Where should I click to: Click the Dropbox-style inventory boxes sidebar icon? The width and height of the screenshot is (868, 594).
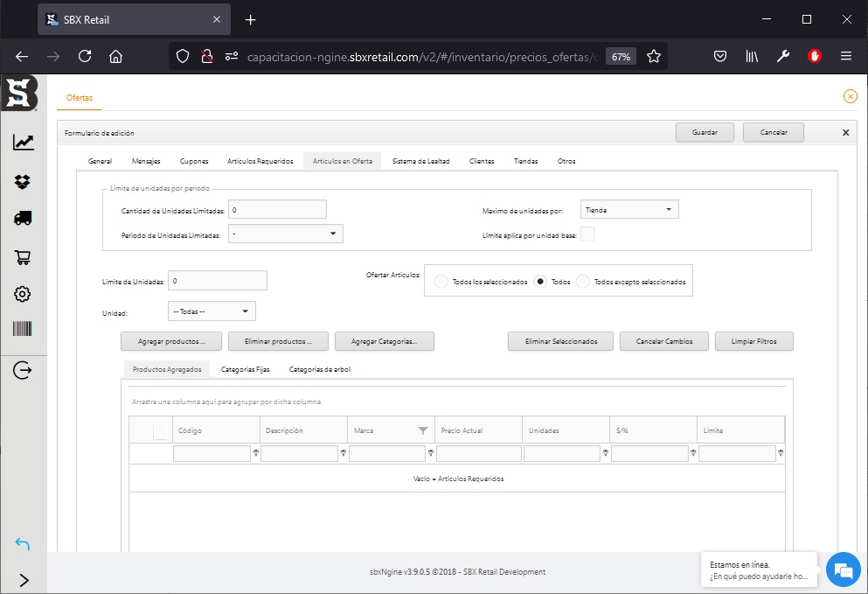pos(24,182)
